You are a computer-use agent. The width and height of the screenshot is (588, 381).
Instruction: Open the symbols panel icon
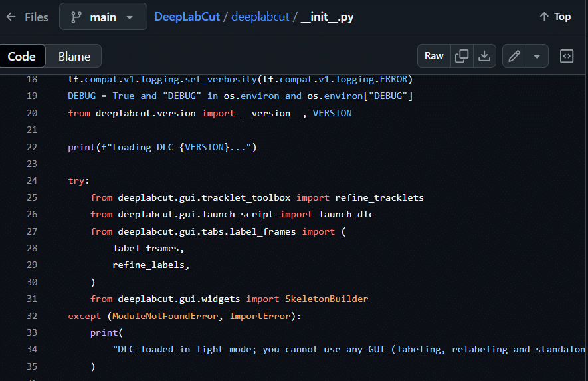click(567, 56)
